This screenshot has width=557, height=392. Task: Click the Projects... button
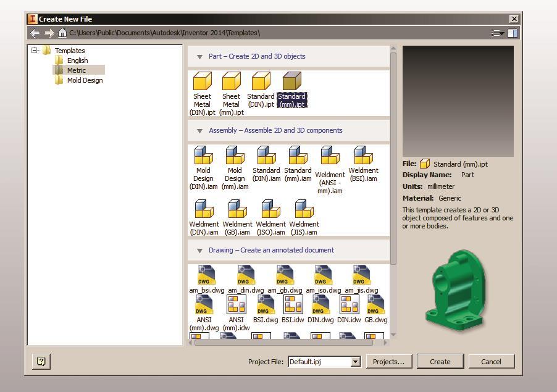388,362
